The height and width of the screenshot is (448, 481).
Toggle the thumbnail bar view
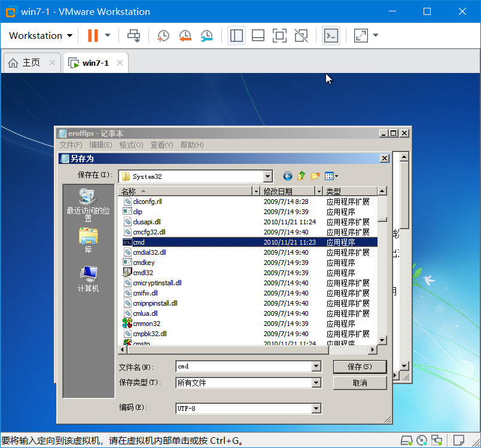tap(258, 35)
